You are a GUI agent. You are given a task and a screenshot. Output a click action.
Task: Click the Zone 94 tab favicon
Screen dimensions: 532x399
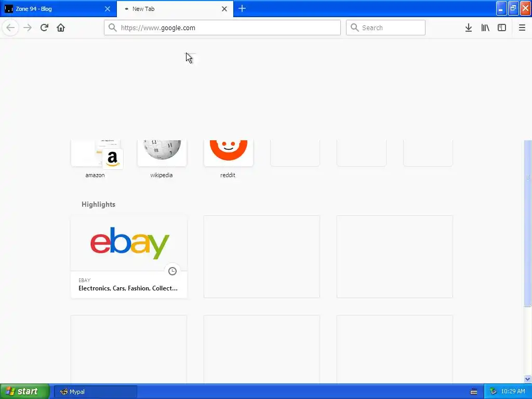coord(9,9)
